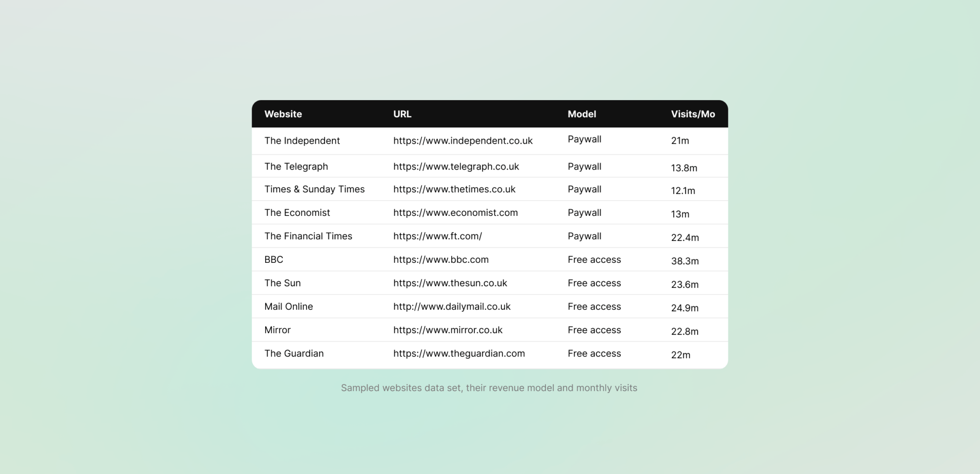Click the URL column header
The height and width of the screenshot is (474, 980).
tap(402, 114)
